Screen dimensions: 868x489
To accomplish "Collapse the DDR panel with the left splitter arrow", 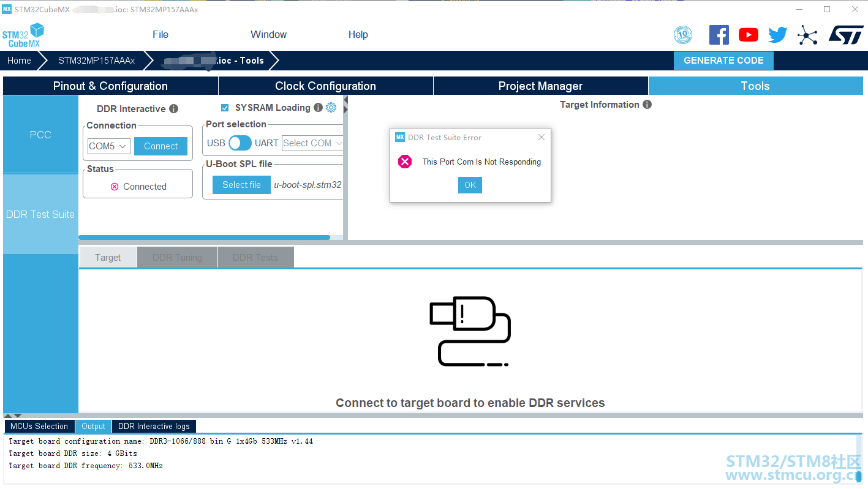I will [345, 100].
